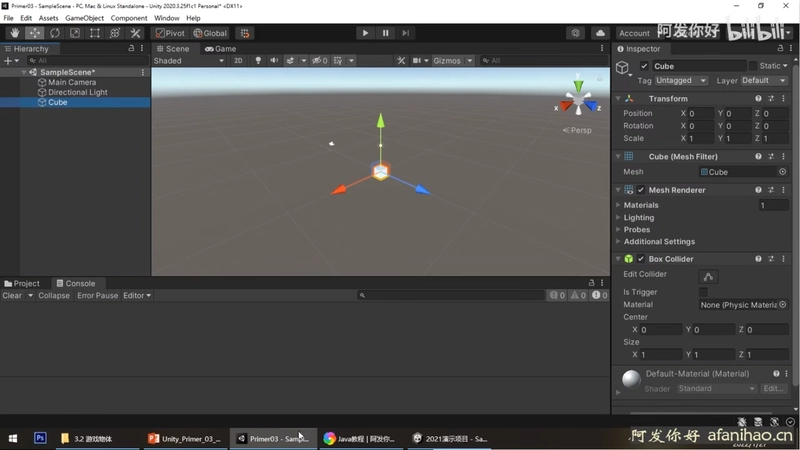
Task: Select the Hand tool in toolbar
Action: pyautogui.click(x=14, y=33)
